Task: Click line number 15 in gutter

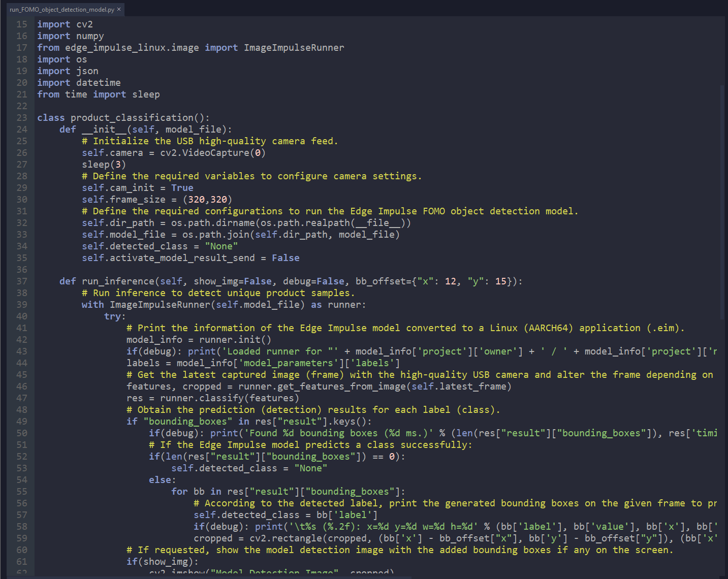Action: 22,24
